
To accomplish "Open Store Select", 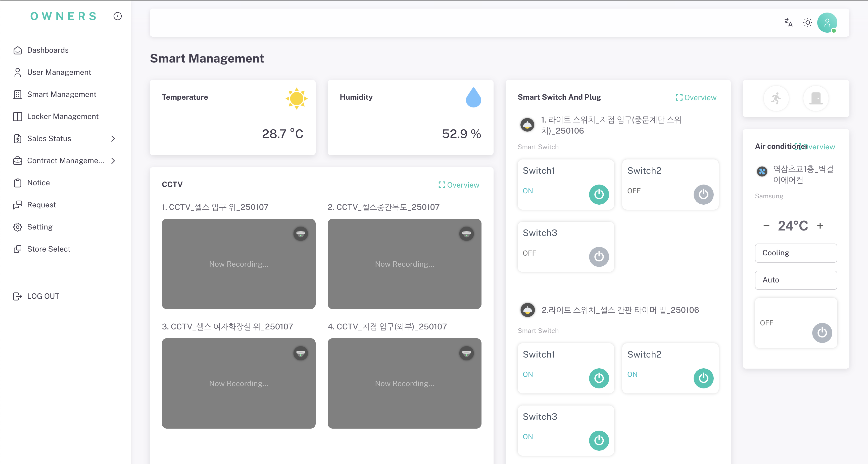I will (x=65, y=249).
